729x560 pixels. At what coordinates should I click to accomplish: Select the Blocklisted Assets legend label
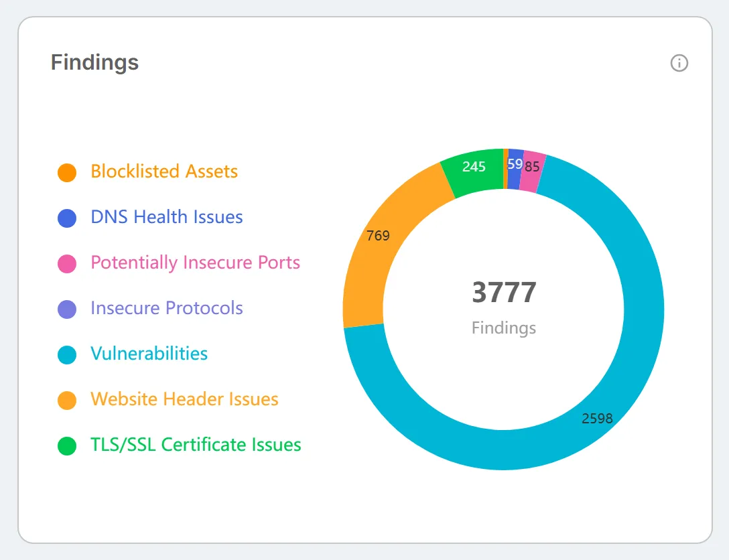coord(164,171)
